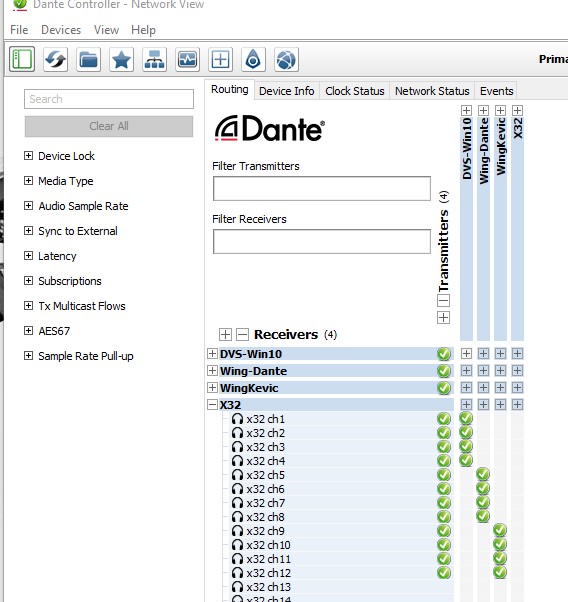This screenshot has height=602, width=568.
Task: Toggle x32 ch9 subscription from WingKevic
Action: (500, 530)
